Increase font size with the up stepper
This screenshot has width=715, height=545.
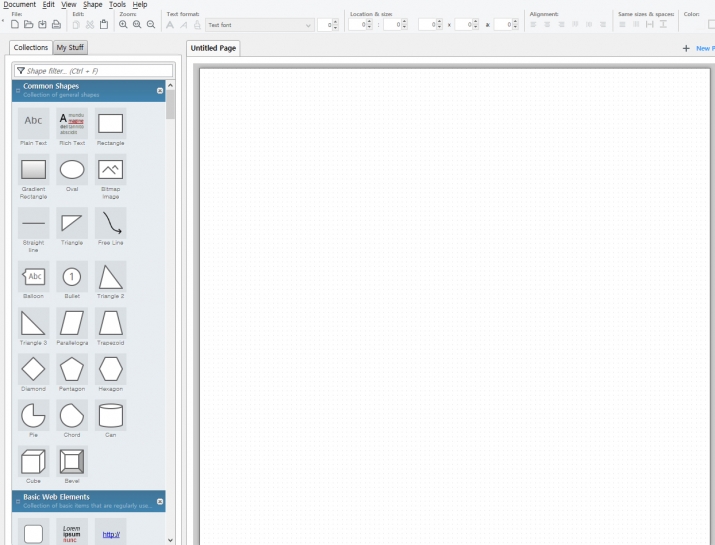coord(336,22)
